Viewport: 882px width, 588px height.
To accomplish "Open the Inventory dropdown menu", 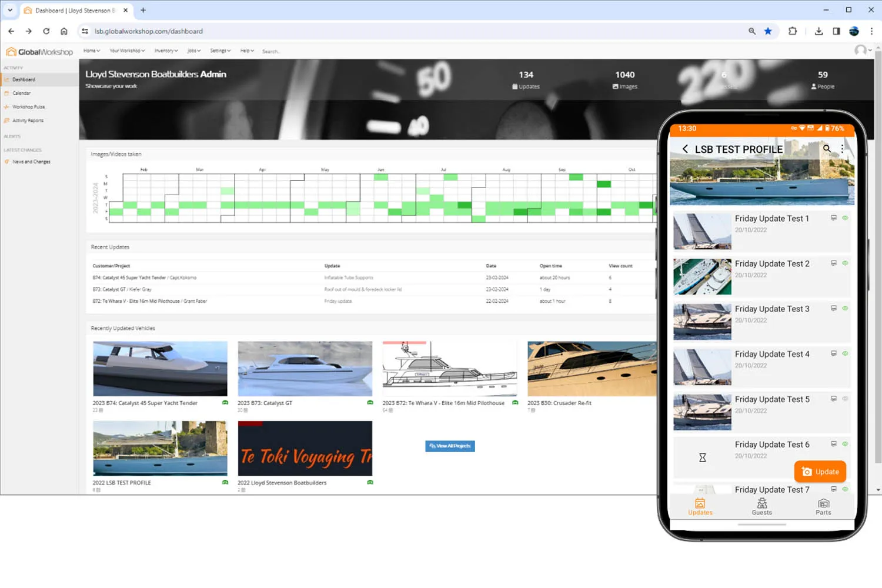I will tap(166, 51).
